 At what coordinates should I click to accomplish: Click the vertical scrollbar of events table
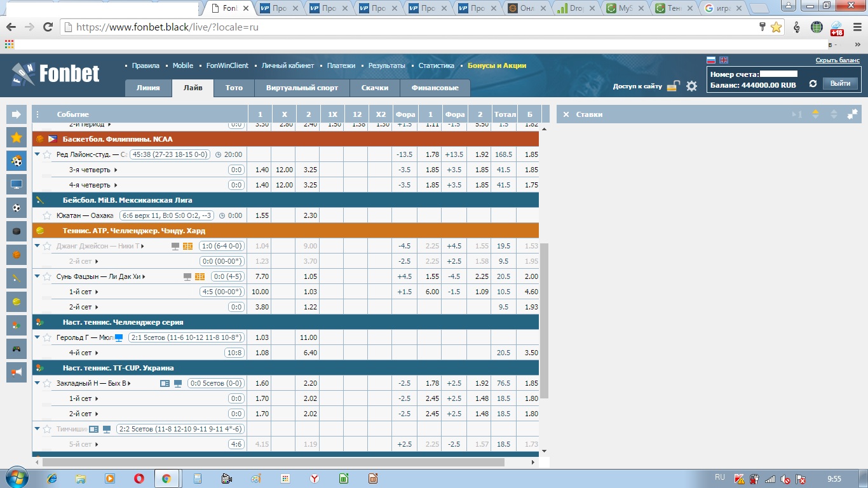click(x=544, y=320)
